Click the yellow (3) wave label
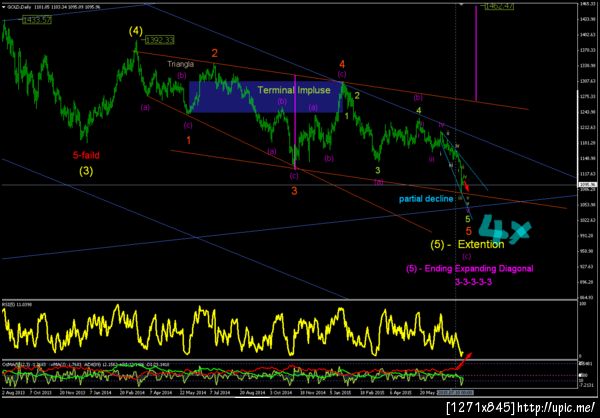 point(86,171)
